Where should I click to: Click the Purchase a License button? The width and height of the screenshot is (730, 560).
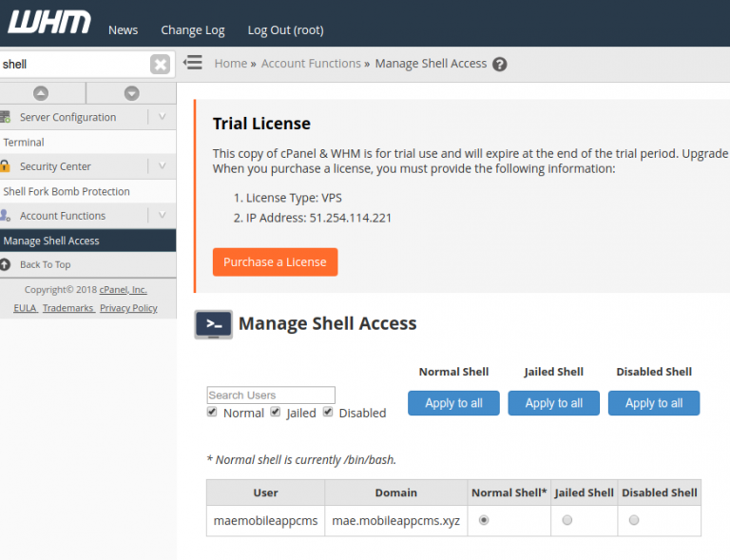click(275, 261)
